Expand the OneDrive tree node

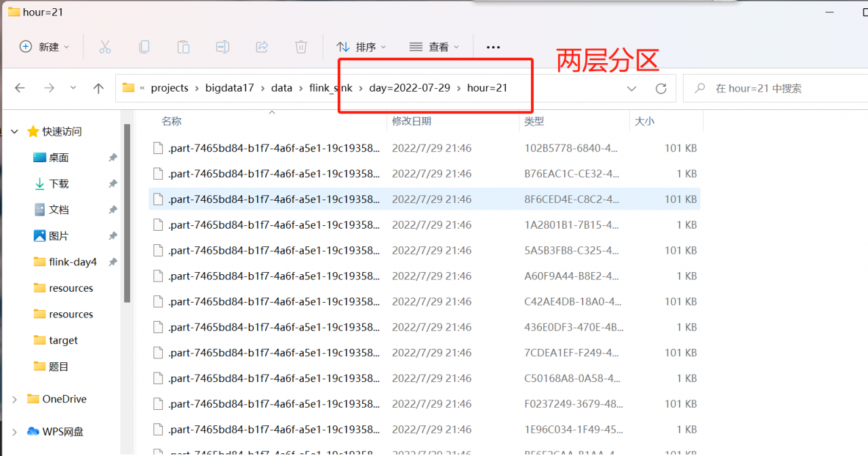(15, 399)
